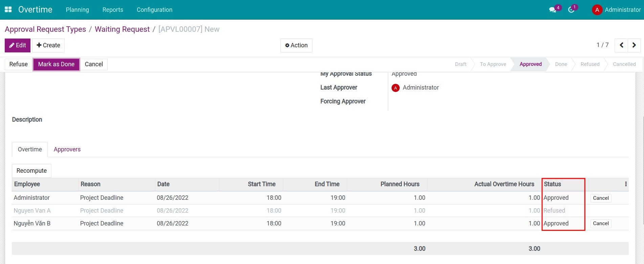The width and height of the screenshot is (644, 264).
Task: Open the activities clock icon
Action: point(571,10)
